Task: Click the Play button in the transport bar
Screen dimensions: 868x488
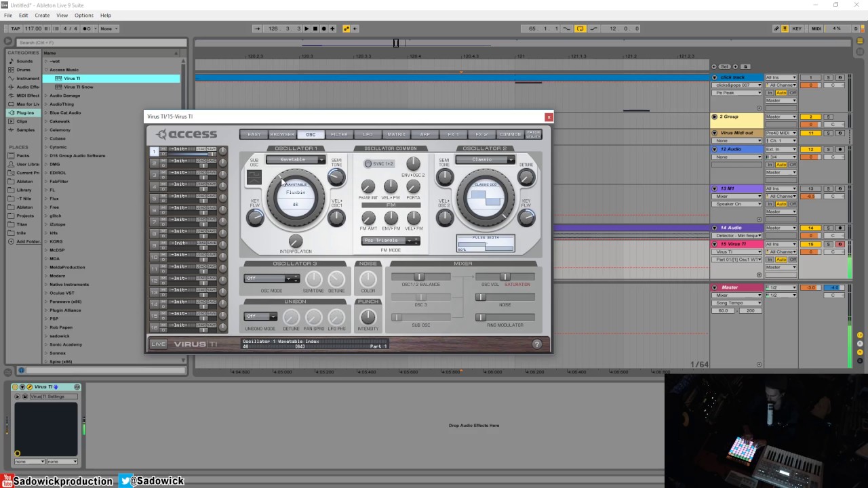Action: (x=307, y=28)
